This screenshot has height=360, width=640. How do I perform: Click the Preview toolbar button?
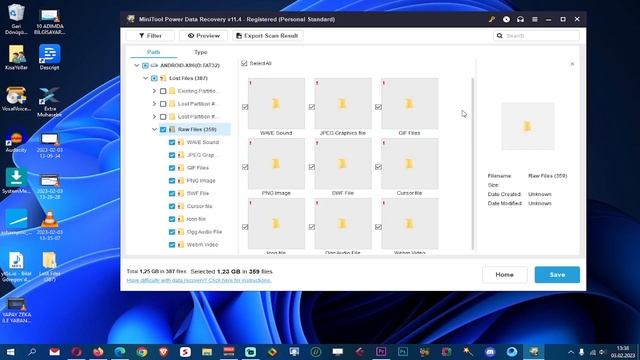tap(203, 36)
